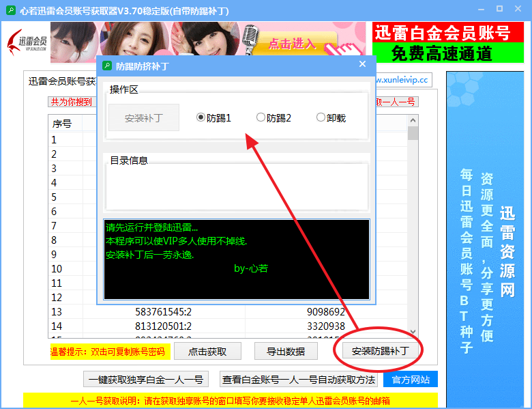Click the black log output area
Screen dimensions: 532x409
click(237, 259)
